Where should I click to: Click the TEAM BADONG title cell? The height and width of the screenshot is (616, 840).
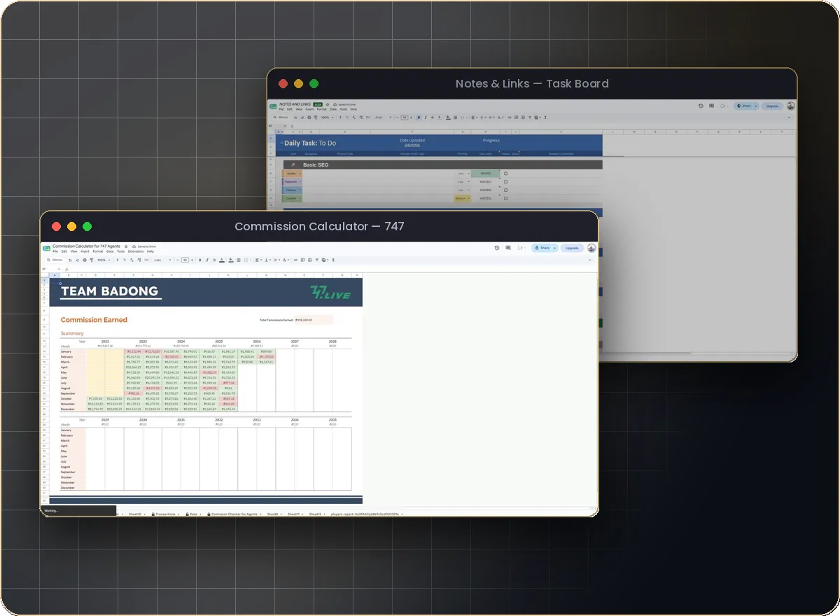pos(109,291)
